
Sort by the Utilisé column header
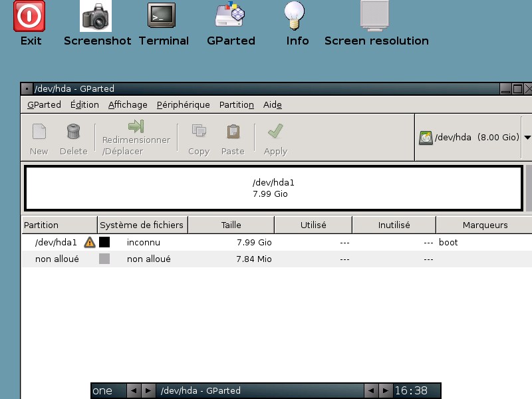click(313, 225)
